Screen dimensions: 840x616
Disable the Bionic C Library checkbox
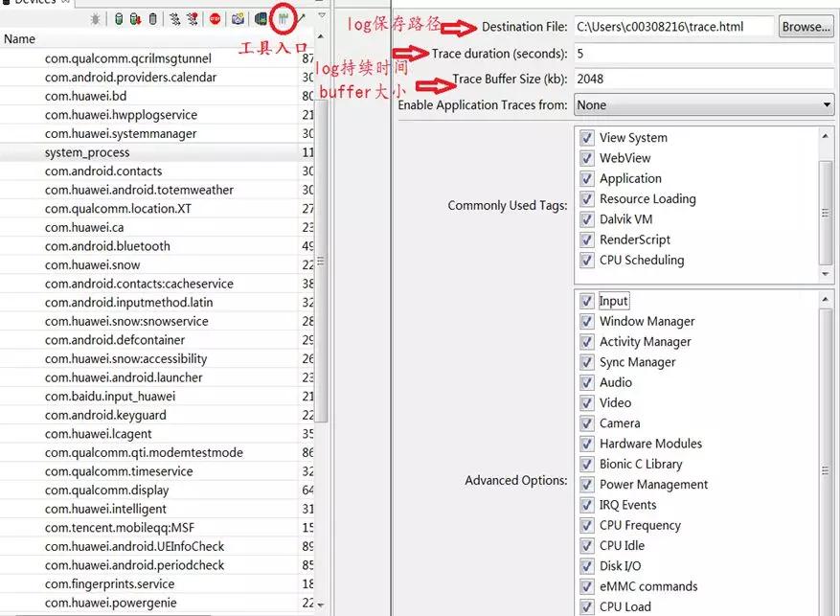[x=587, y=464]
